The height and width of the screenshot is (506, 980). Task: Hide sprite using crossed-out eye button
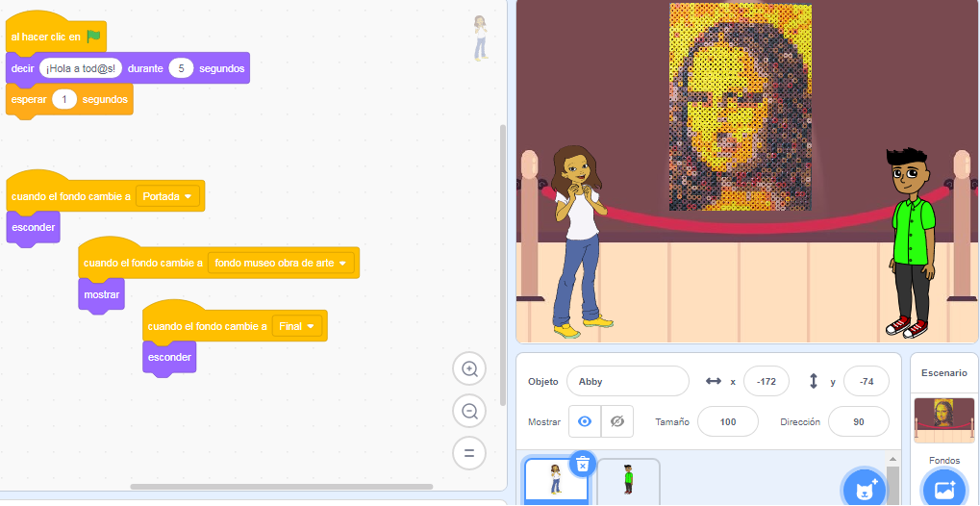[616, 421]
